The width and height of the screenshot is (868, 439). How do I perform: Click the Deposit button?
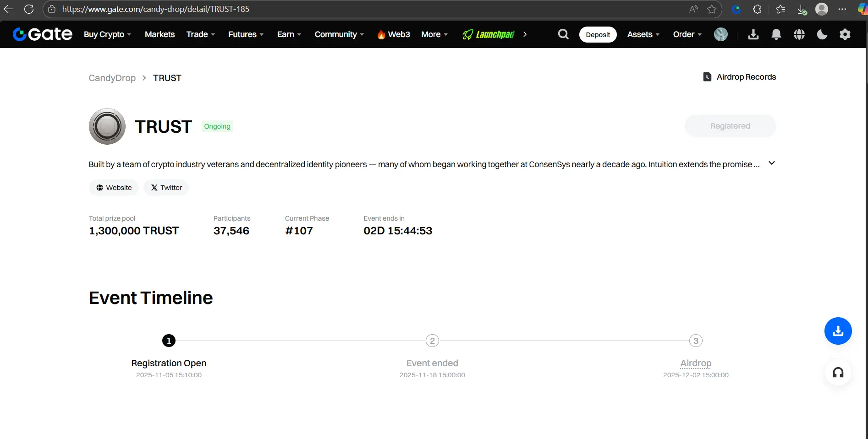click(598, 35)
